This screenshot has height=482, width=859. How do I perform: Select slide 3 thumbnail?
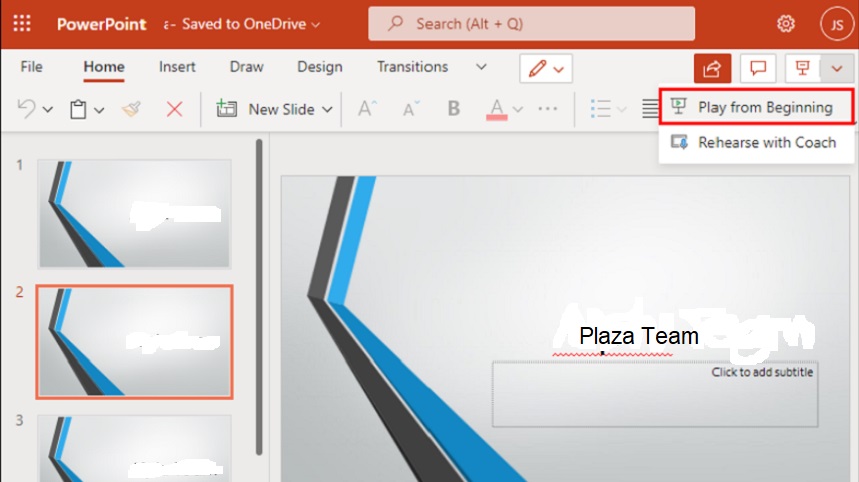coord(134,448)
